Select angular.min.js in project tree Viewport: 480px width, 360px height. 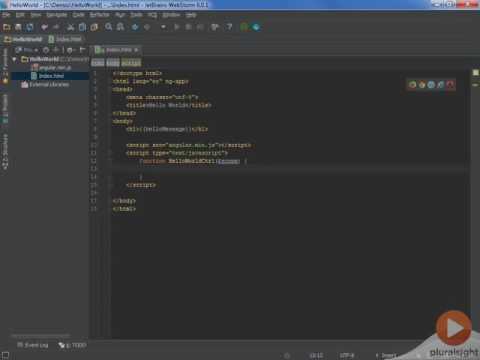(51, 67)
